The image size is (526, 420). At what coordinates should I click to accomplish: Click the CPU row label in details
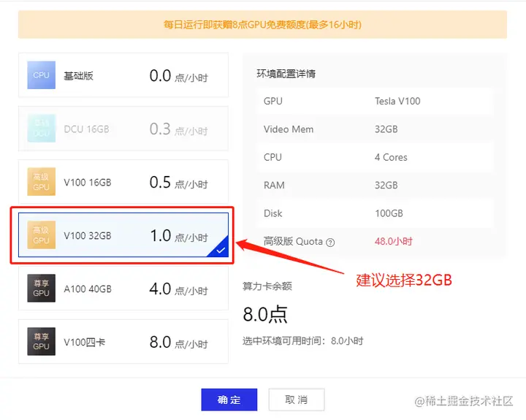coord(272,157)
